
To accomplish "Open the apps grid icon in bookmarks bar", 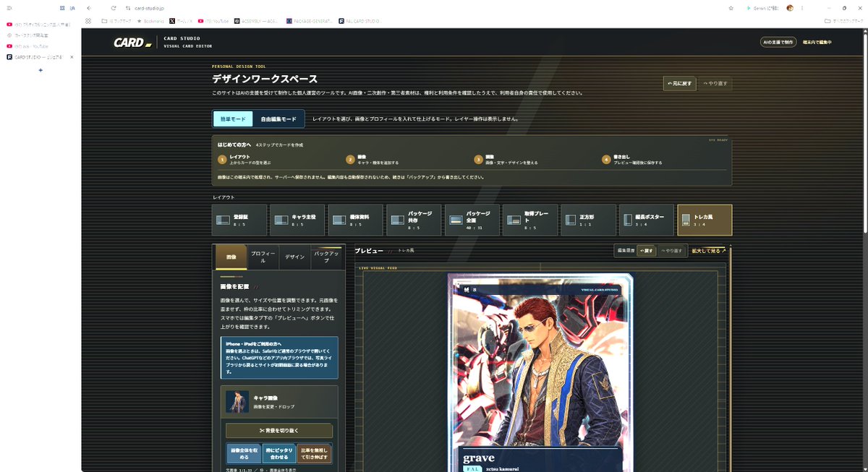I will [88, 21].
